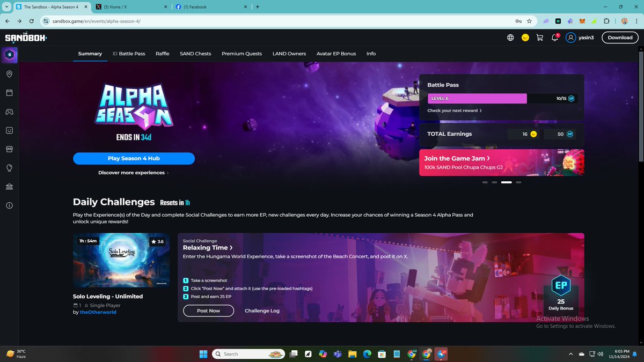Switch to the Facebook browser tab
The width and height of the screenshot is (644, 362).
point(211,7)
